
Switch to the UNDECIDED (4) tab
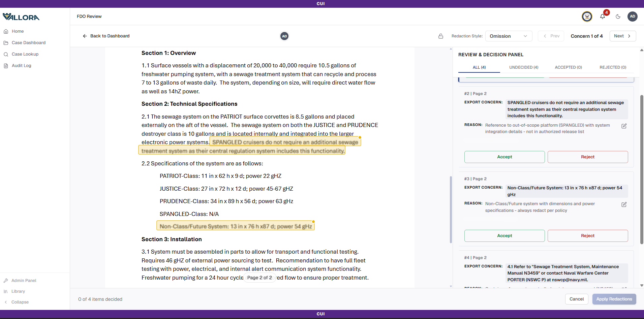pos(524,67)
